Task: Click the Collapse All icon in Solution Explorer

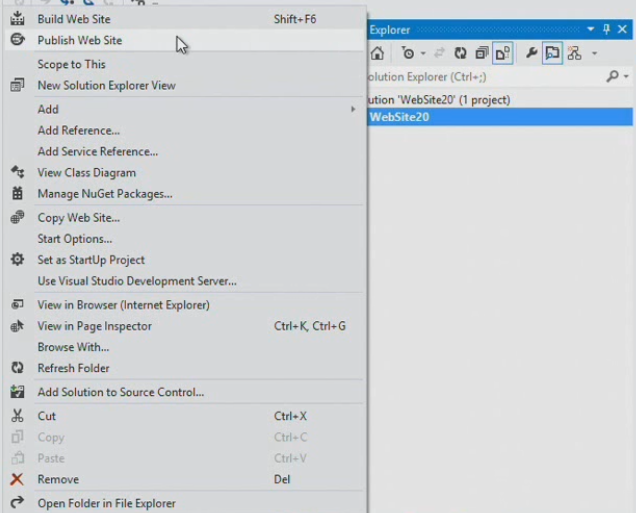Action: click(481, 53)
